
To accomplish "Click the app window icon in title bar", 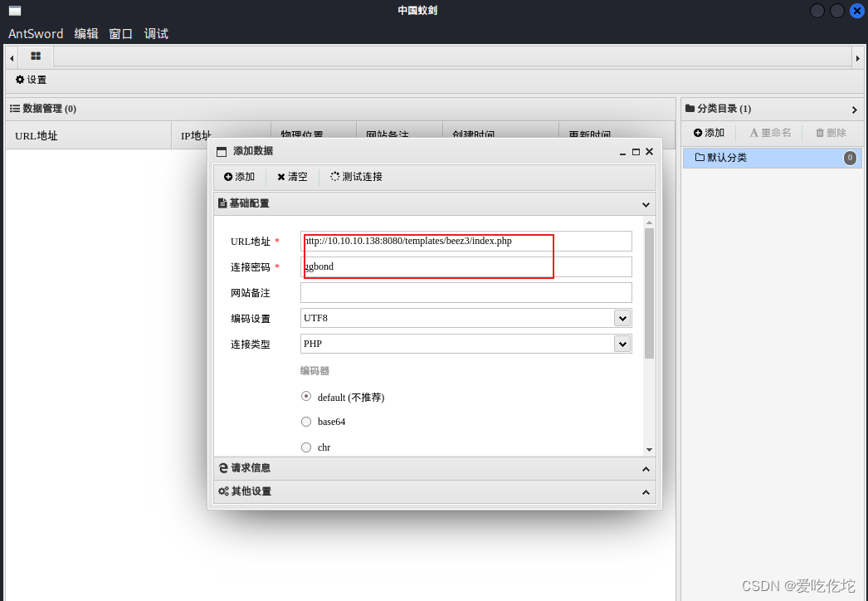I will click(15, 11).
